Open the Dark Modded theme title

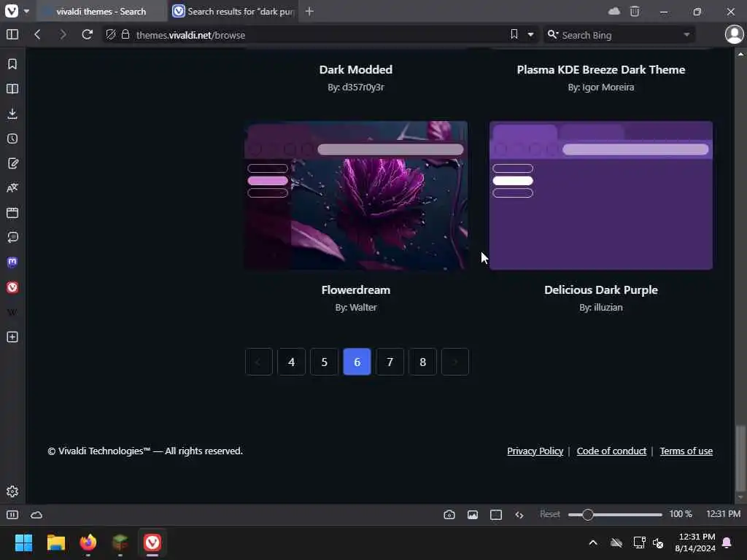click(x=356, y=69)
